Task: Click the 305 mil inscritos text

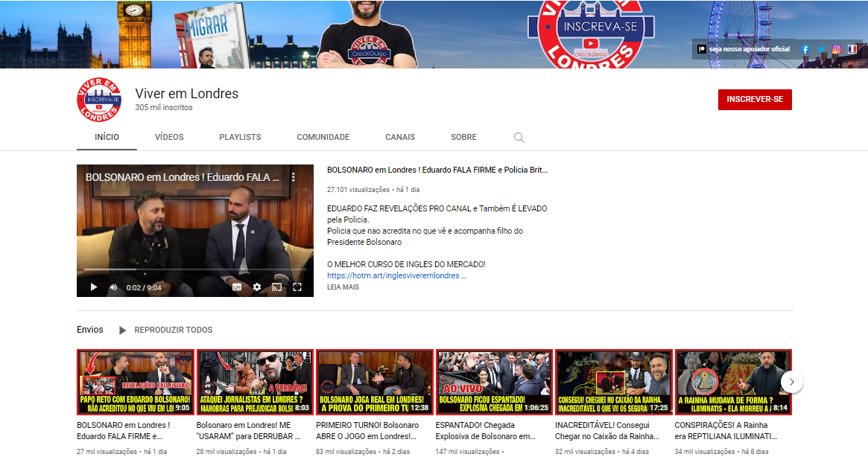Action: click(x=164, y=107)
